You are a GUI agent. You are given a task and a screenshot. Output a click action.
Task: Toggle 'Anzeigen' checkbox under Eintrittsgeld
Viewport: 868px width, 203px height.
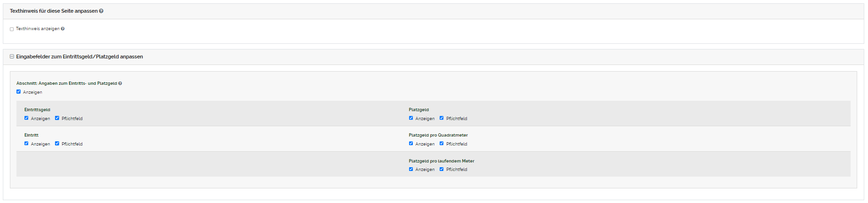tap(26, 118)
